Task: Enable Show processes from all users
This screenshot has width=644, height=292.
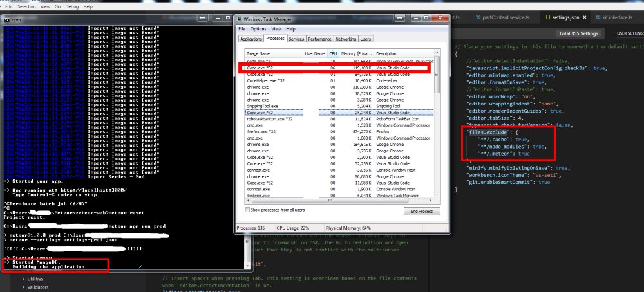Action: (x=247, y=210)
